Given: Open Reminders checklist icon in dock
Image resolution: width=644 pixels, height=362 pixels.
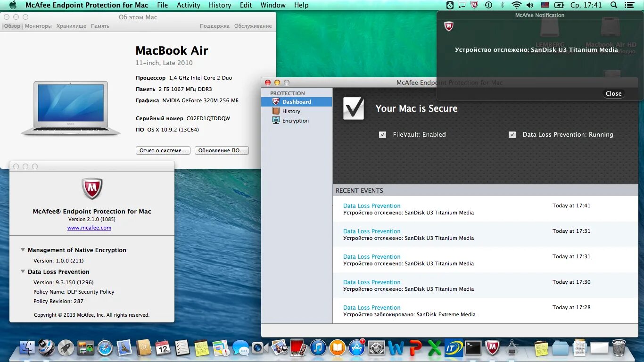Looking at the screenshot, I should 182,348.
